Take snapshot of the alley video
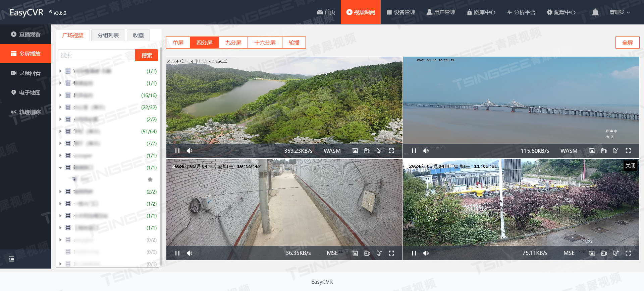This screenshot has width=644, height=291. (x=355, y=253)
